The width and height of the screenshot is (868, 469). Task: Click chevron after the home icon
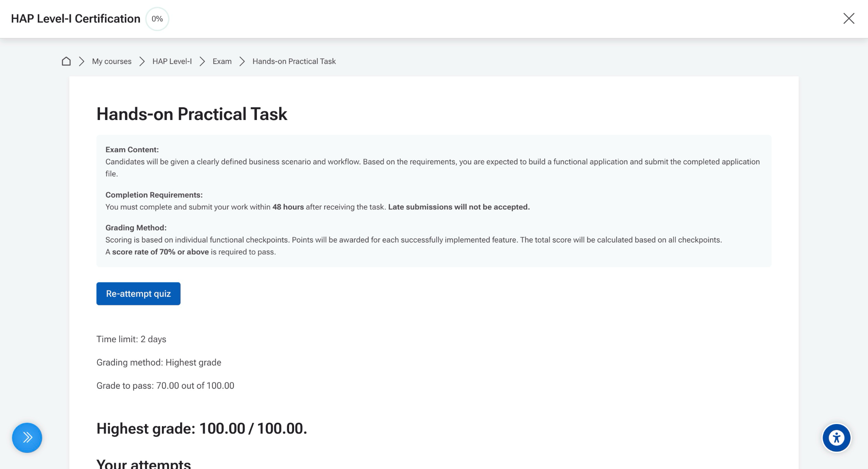click(82, 61)
